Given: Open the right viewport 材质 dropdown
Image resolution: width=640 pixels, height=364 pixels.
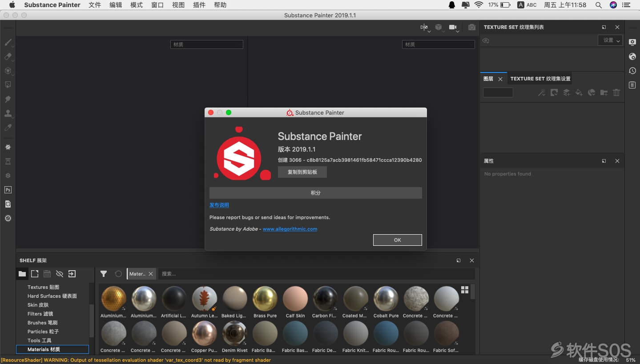Looking at the screenshot, I should [439, 44].
